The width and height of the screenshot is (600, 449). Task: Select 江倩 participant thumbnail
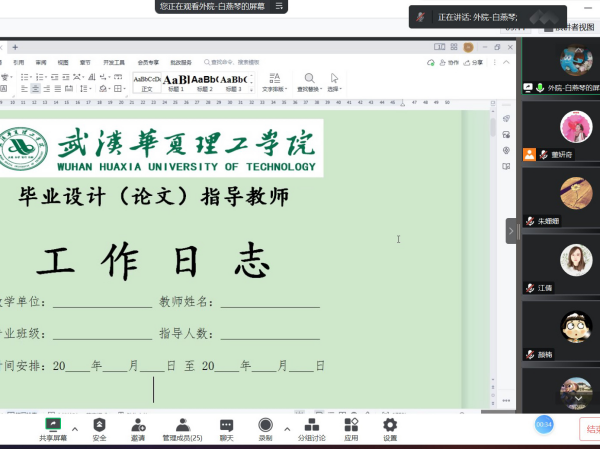point(561,265)
